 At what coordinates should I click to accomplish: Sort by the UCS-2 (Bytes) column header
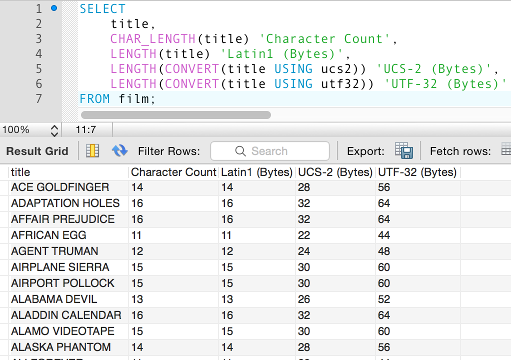click(x=335, y=172)
